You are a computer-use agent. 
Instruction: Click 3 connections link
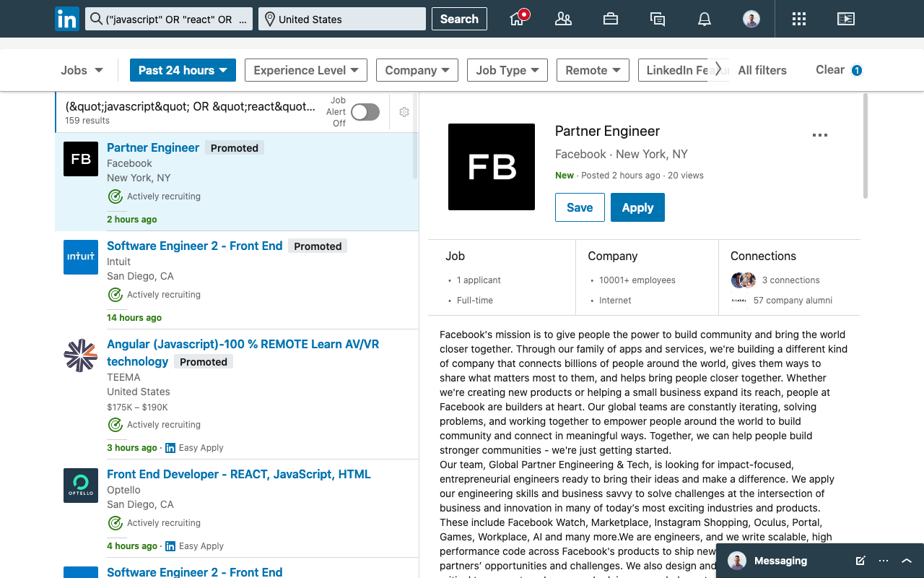point(791,280)
